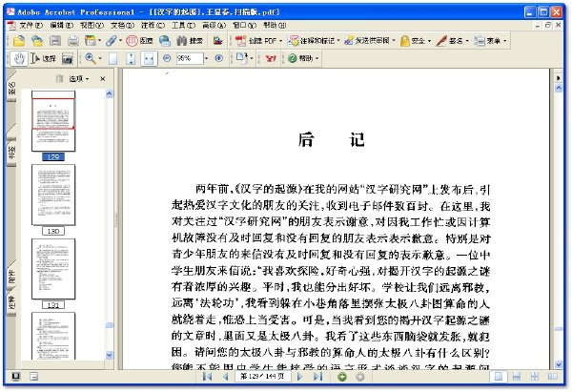This screenshot has width=572, height=392.
Task: Click the open web page folder icon
Action: pos(37,40)
